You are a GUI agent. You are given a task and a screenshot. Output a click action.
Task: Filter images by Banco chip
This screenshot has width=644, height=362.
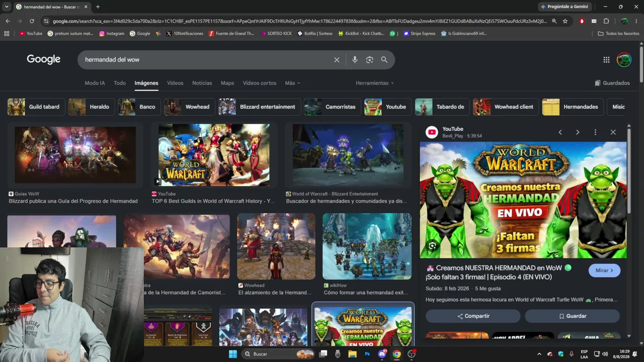pos(139,107)
